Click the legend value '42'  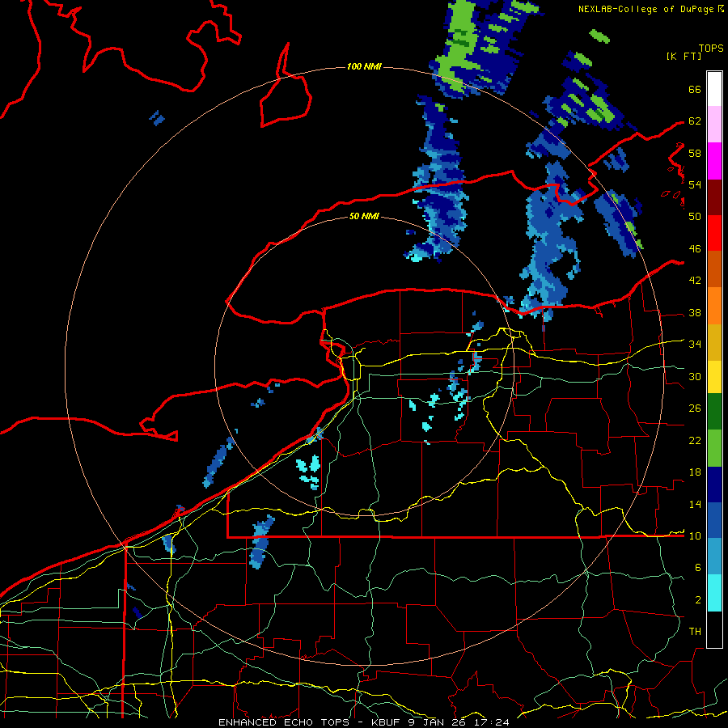pyautogui.click(x=695, y=281)
